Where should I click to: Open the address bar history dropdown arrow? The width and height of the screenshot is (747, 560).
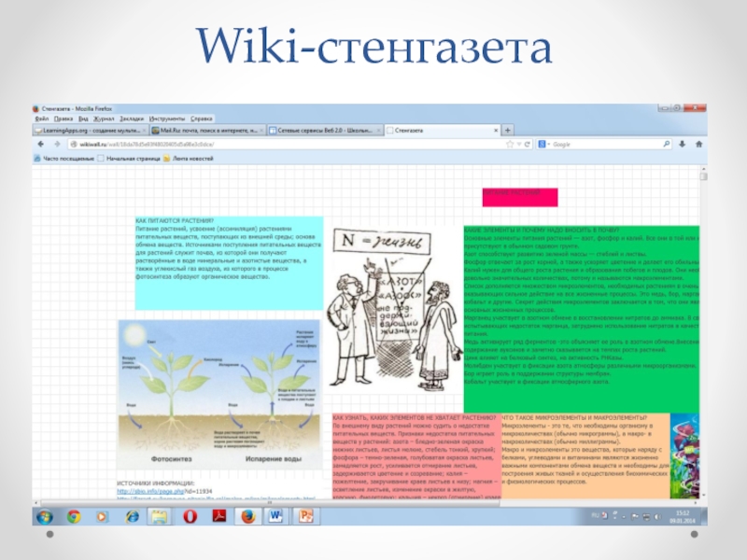point(519,145)
